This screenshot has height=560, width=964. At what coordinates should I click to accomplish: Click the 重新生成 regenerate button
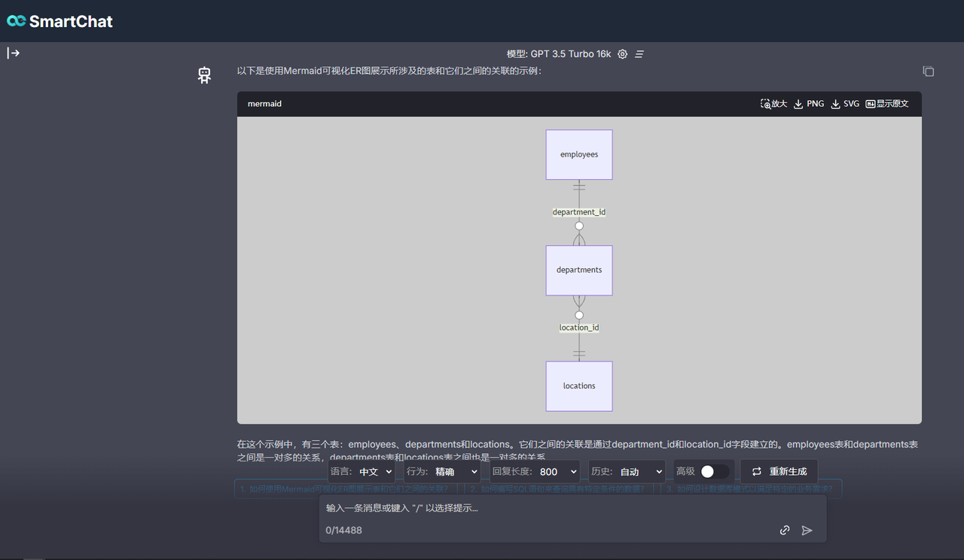coord(779,472)
